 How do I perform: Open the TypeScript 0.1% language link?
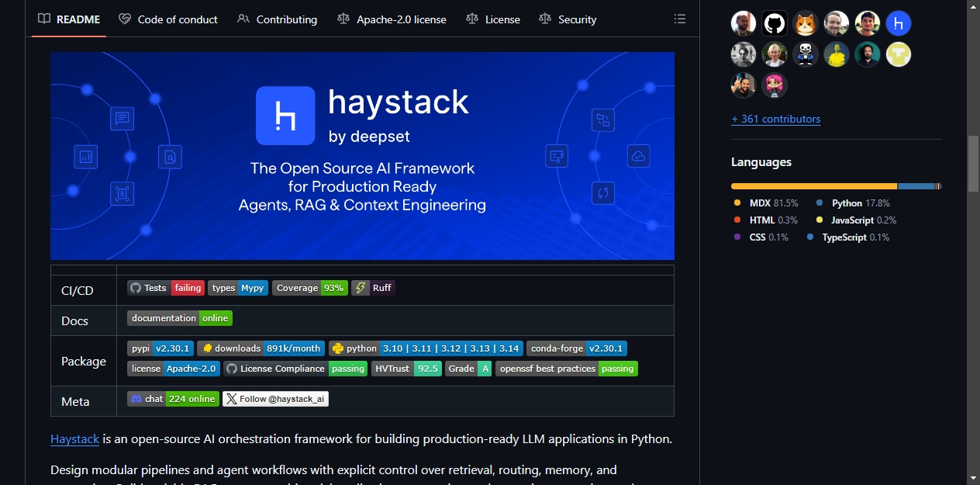[x=848, y=237]
